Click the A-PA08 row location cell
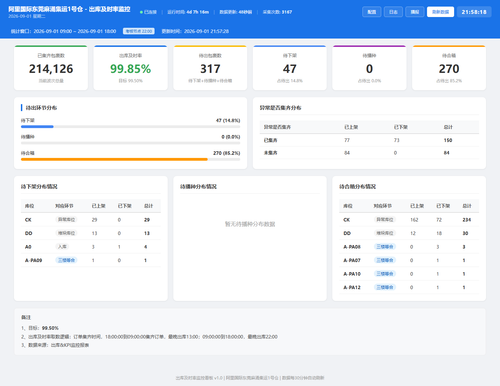 point(352,247)
